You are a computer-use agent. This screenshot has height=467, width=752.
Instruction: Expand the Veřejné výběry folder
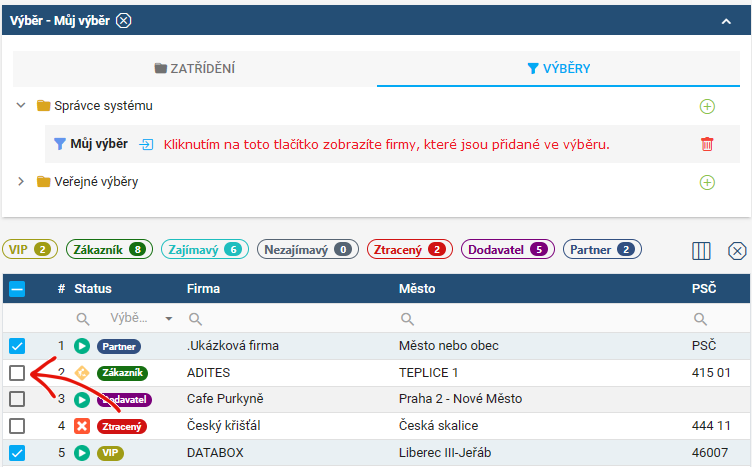(21, 182)
